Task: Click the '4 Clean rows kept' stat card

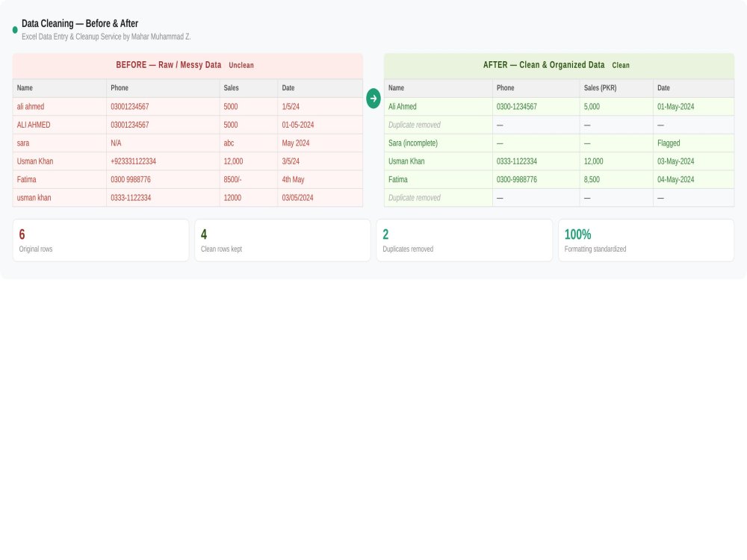Action: (x=282, y=240)
